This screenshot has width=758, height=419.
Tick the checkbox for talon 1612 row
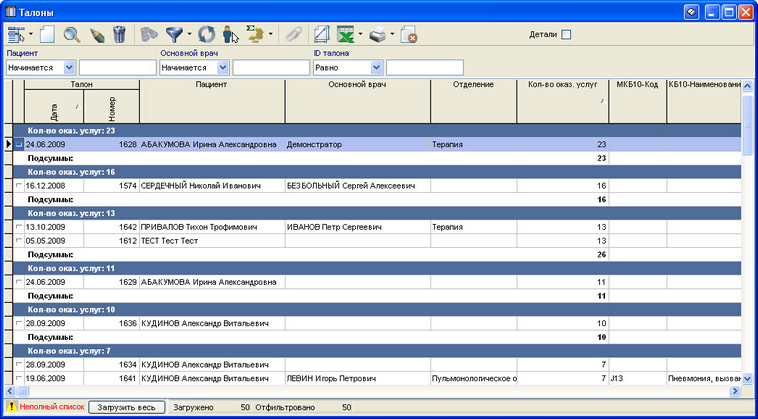(19, 240)
